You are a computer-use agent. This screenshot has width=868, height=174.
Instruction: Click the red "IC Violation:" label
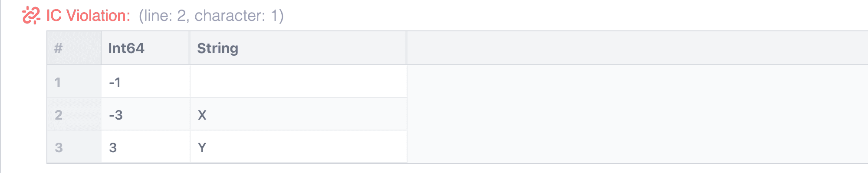(88, 16)
